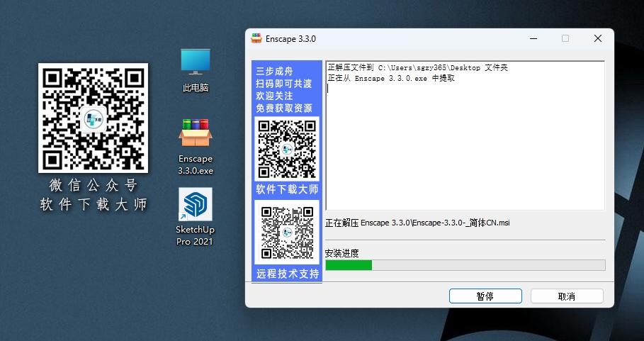The width and height of the screenshot is (644, 341).
Task: Click the 远程技术支持 sidebar label
Action: point(288,274)
